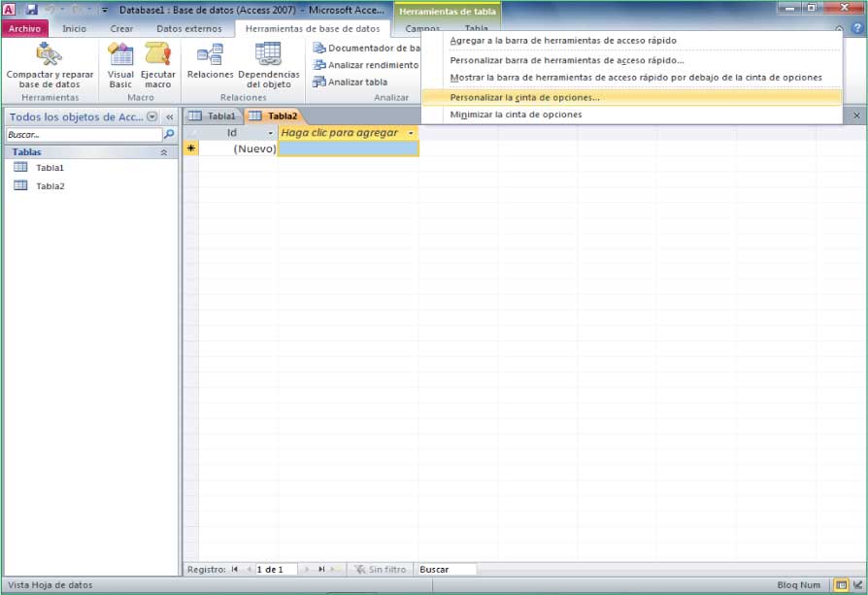This screenshot has height=595, width=868.
Task: Click the navigation pane Buscar field
Action: pyautogui.click(x=84, y=135)
